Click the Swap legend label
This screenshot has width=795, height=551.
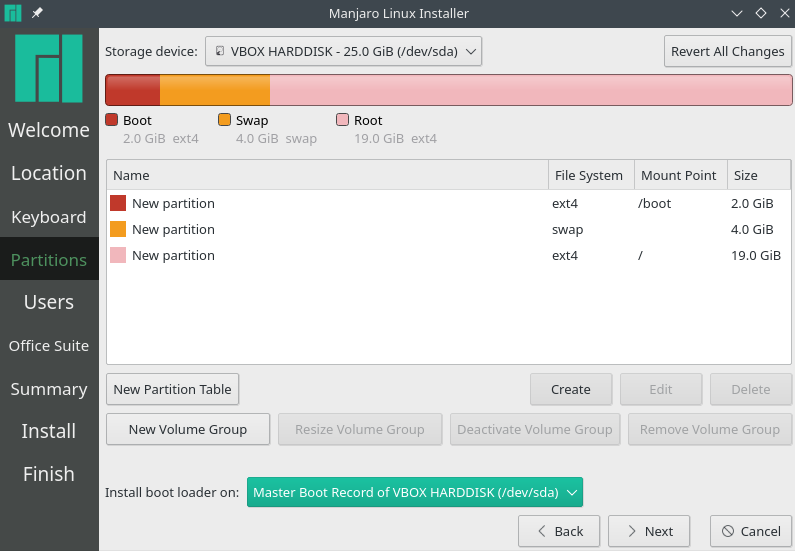click(x=252, y=121)
